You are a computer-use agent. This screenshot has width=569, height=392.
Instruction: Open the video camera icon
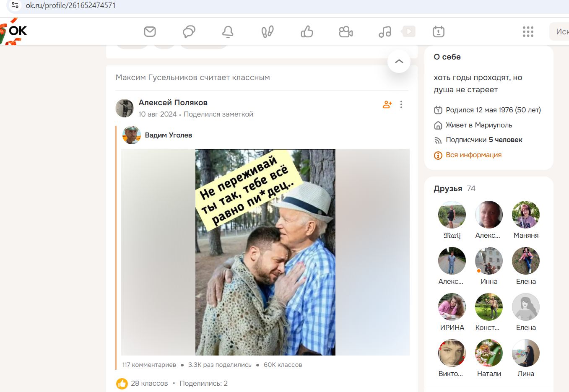[x=346, y=31]
